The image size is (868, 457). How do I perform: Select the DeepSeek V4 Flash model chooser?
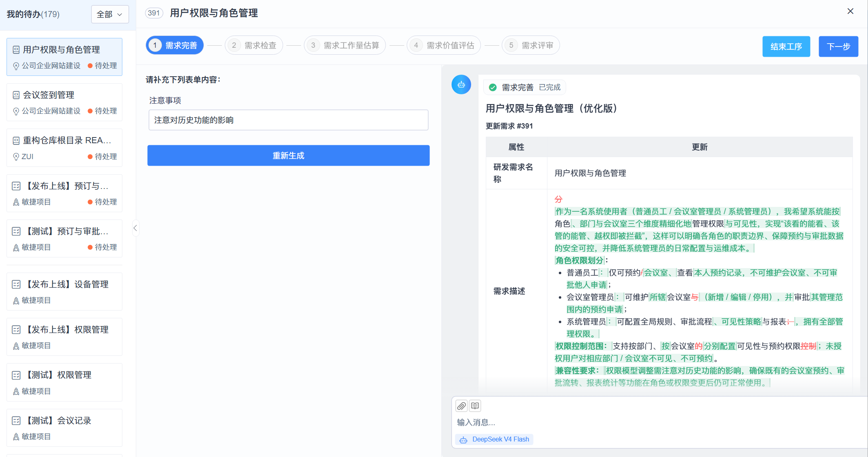494,439
